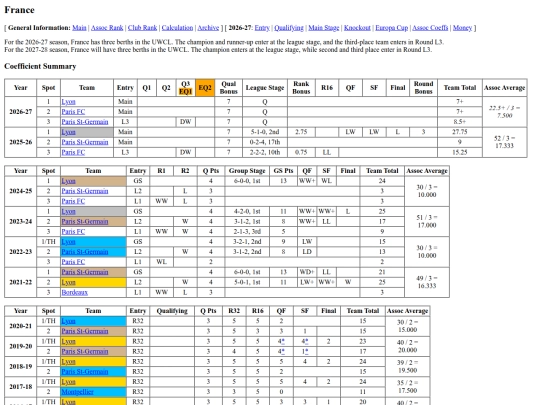540x405 pixels.
Task: Open Lyon in the 2023-24 row
Action: [69, 211]
